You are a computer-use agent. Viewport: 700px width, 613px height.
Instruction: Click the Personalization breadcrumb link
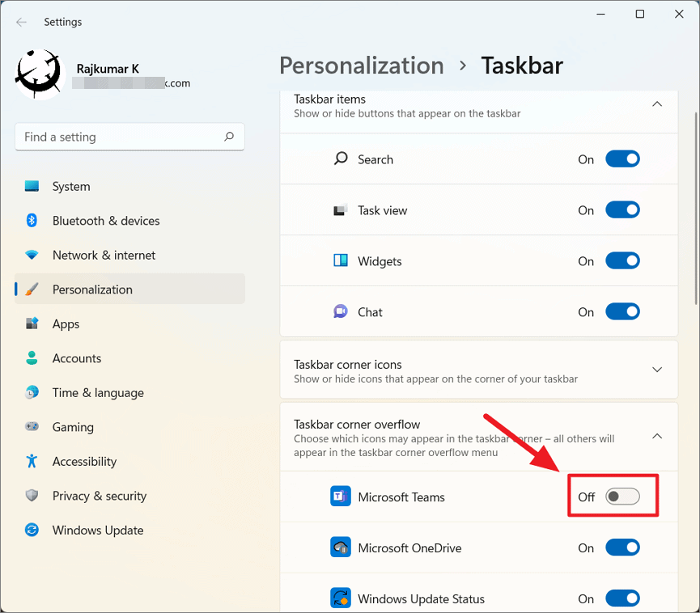click(x=361, y=66)
